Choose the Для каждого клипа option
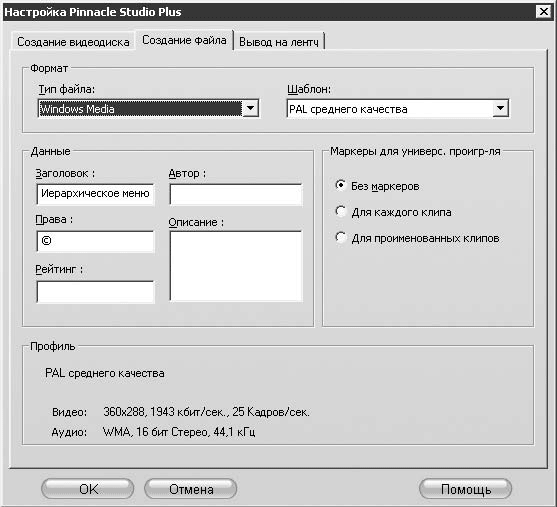The image size is (557, 507). click(340, 211)
